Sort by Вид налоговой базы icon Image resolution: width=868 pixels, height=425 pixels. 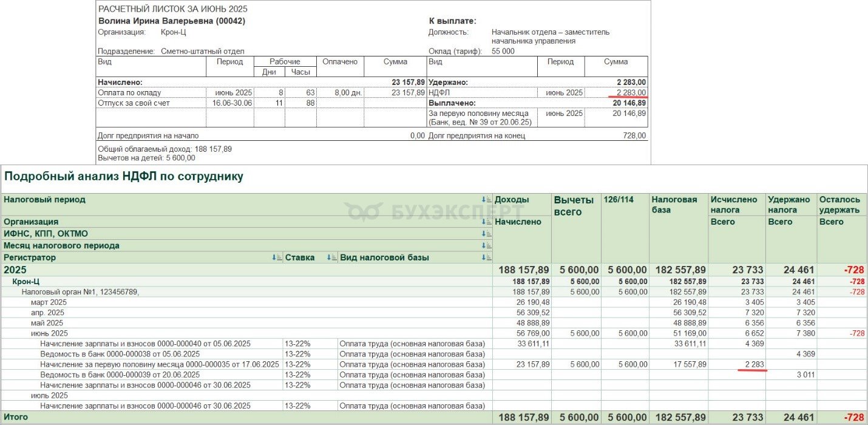[x=487, y=257]
